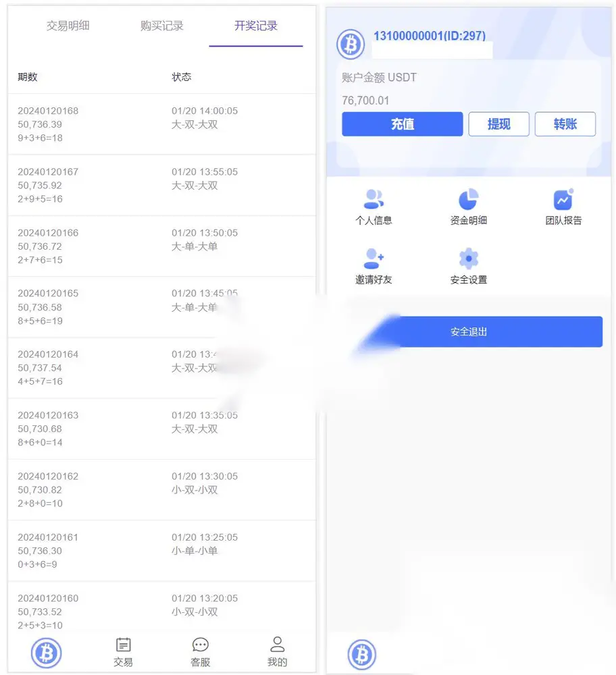This screenshot has height=675, width=616.
Task: Open 团队报告 chart icon
Action: pos(563,199)
